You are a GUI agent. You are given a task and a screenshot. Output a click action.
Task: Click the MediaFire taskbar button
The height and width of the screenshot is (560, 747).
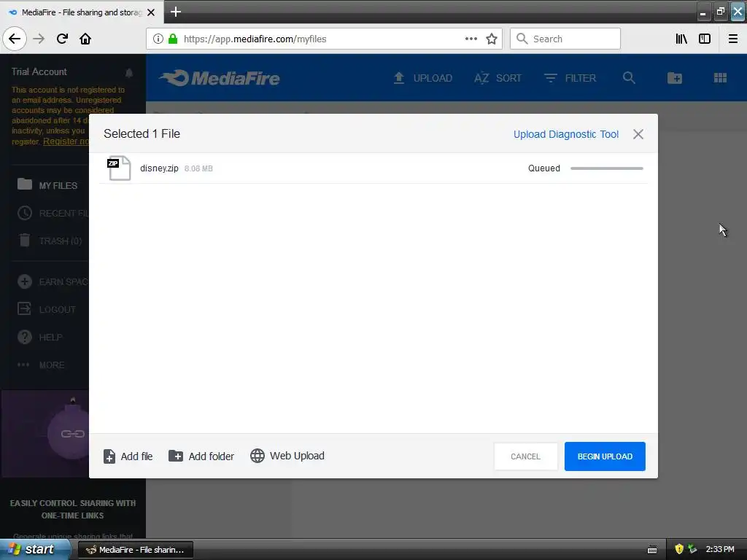pyautogui.click(x=135, y=550)
